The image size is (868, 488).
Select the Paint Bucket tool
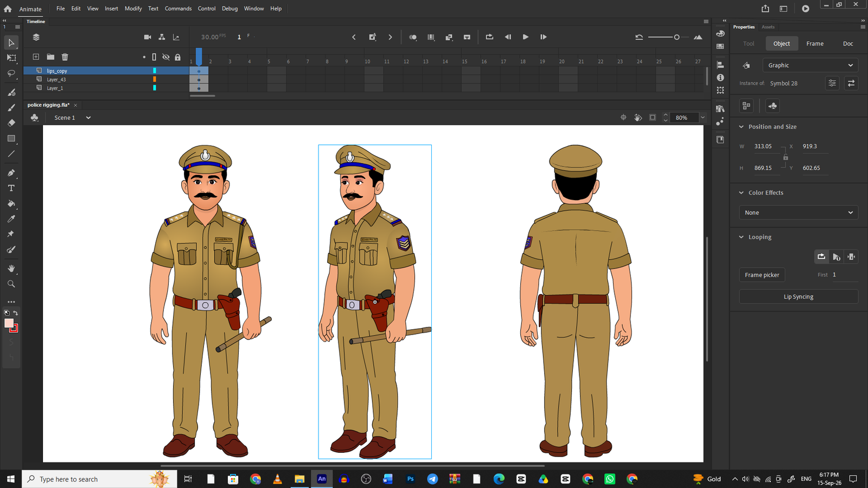coord(11,204)
